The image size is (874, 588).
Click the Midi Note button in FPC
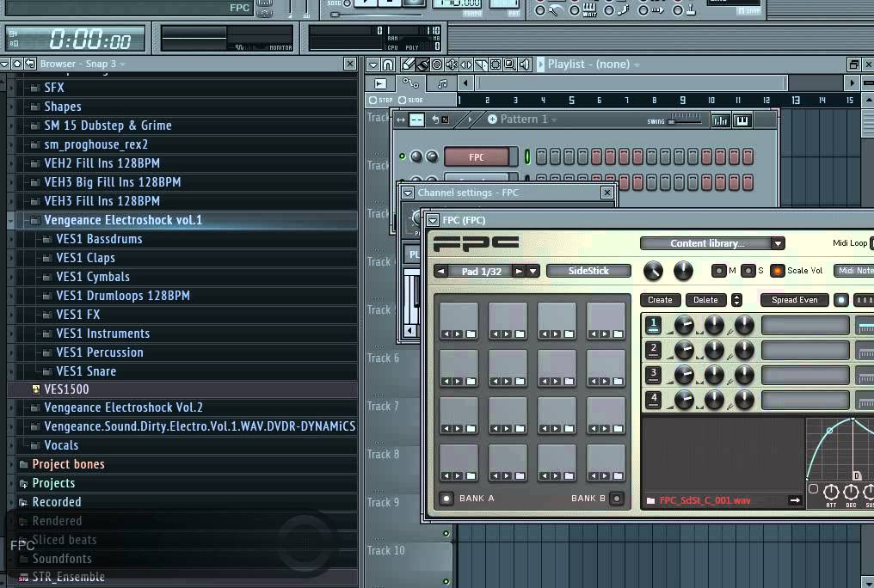coord(854,271)
